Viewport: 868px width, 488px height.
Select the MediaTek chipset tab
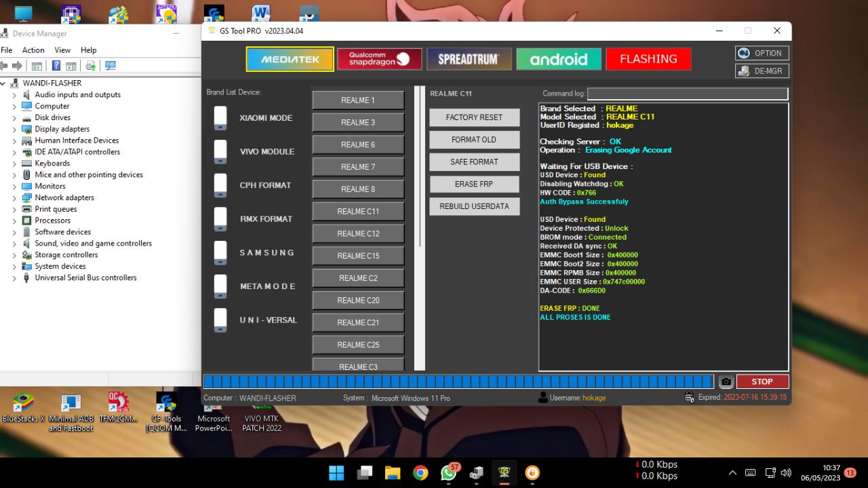click(x=290, y=59)
